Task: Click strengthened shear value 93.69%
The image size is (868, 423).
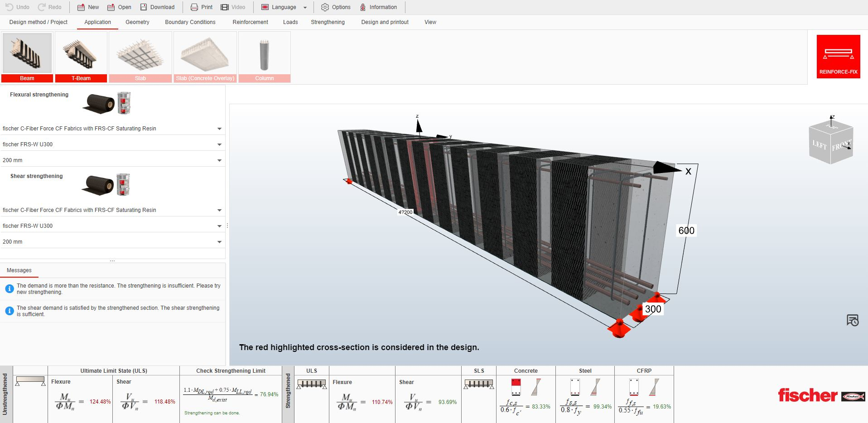Action: (448, 402)
